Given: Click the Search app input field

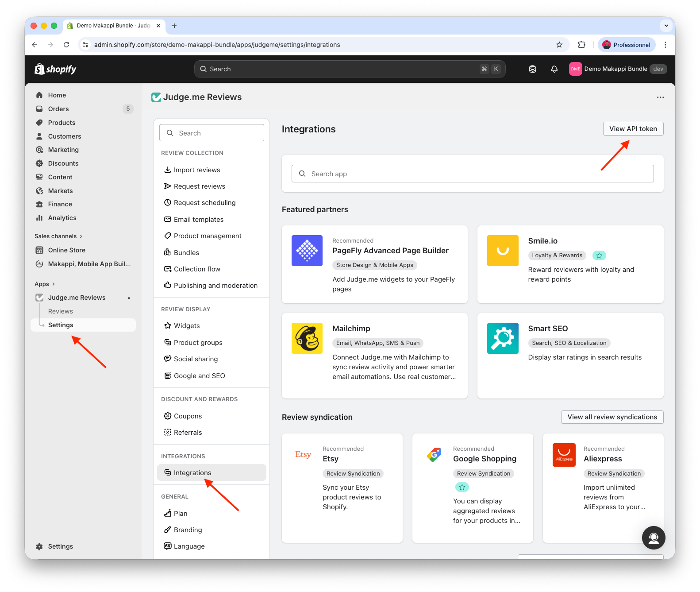Looking at the screenshot, I should point(473,174).
